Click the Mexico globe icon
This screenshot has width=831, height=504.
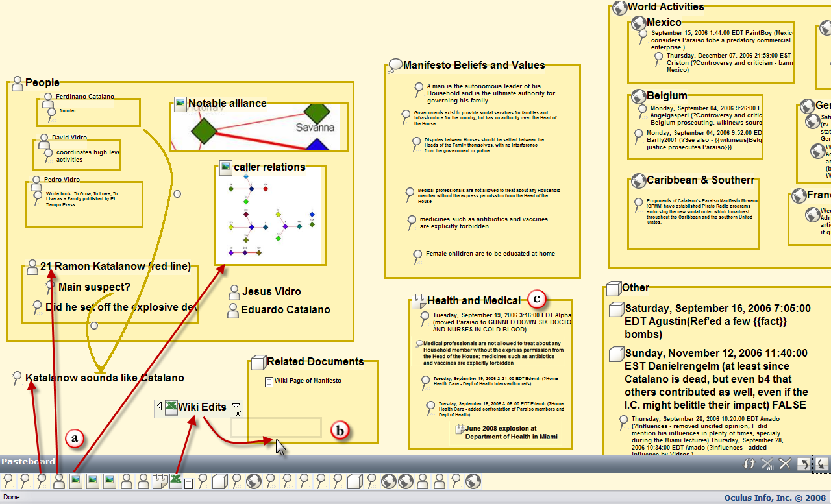coord(639,23)
